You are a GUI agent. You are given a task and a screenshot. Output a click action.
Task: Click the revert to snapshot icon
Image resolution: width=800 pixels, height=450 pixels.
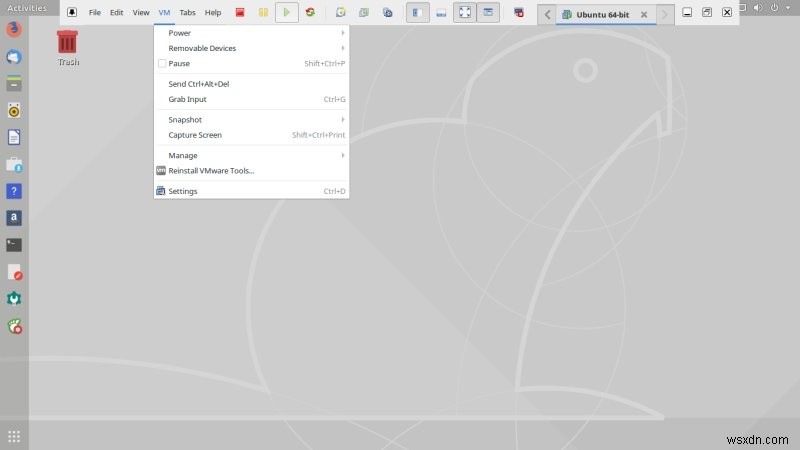(364, 12)
